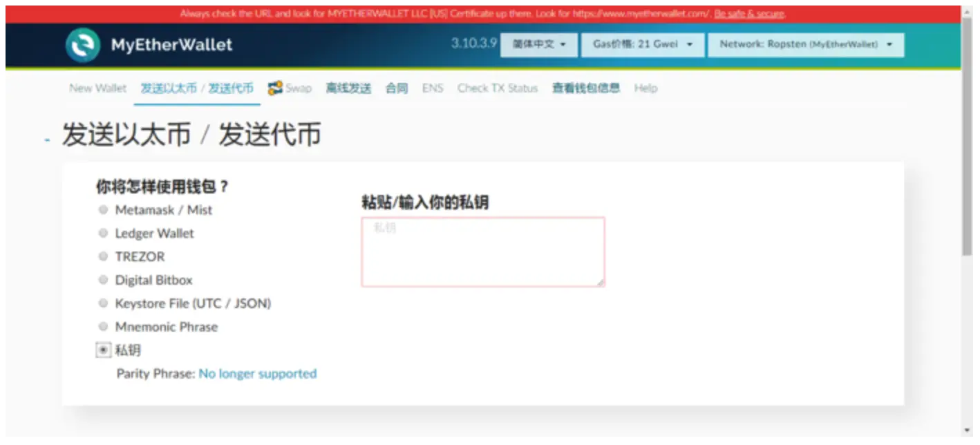Image resolution: width=980 pixels, height=445 pixels.
Task: Open the Check TX Status tab
Action: click(498, 88)
